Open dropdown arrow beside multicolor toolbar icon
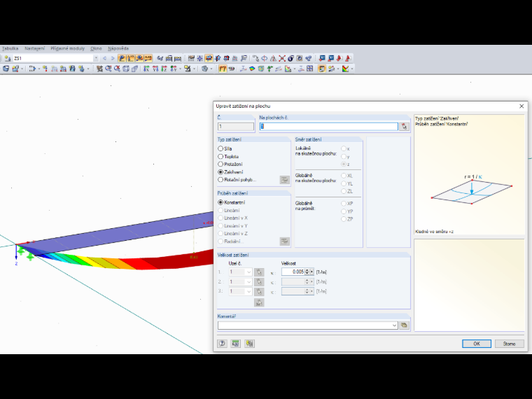The image size is (532, 399). tap(352, 69)
